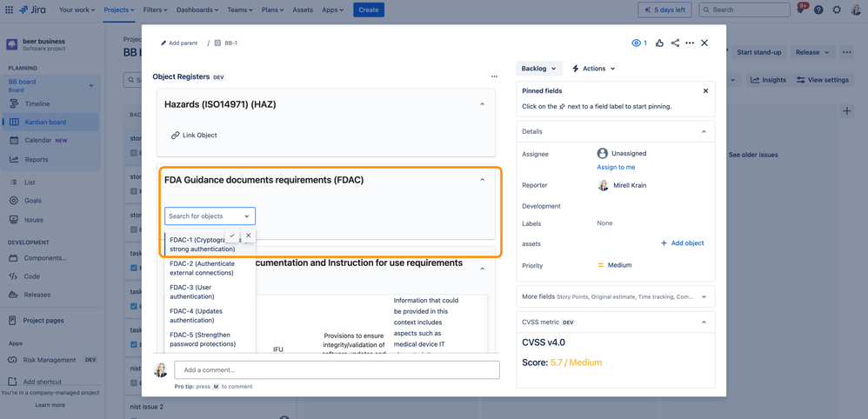Collapse Hazards (ISO14971) section
This screenshot has height=419, width=868.
tap(482, 104)
